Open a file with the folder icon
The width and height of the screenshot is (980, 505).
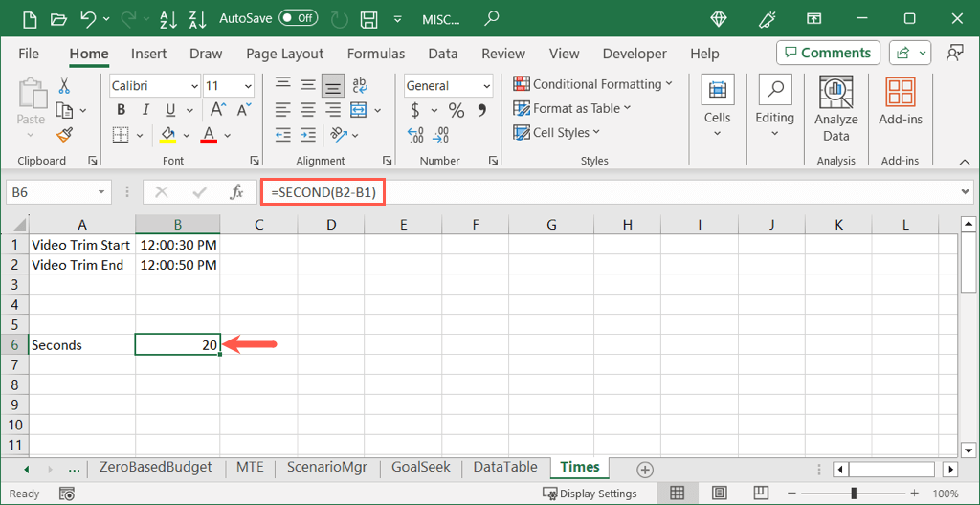click(x=59, y=19)
